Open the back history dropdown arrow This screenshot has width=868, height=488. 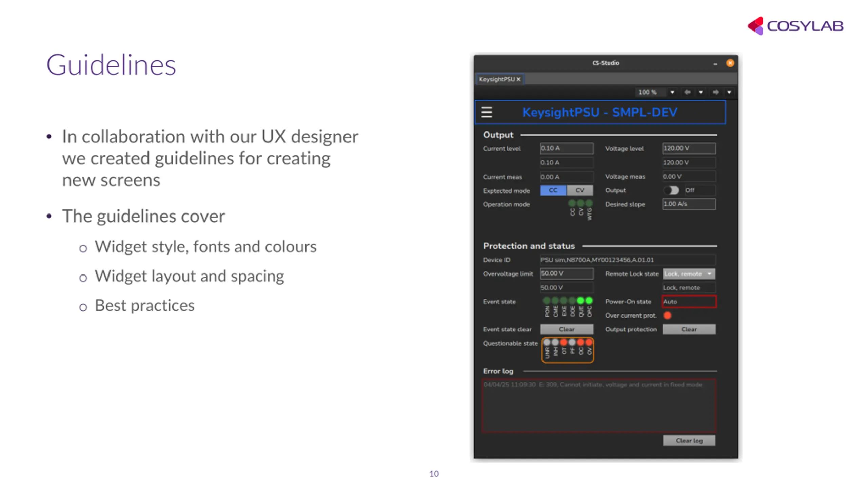pyautogui.click(x=701, y=92)
